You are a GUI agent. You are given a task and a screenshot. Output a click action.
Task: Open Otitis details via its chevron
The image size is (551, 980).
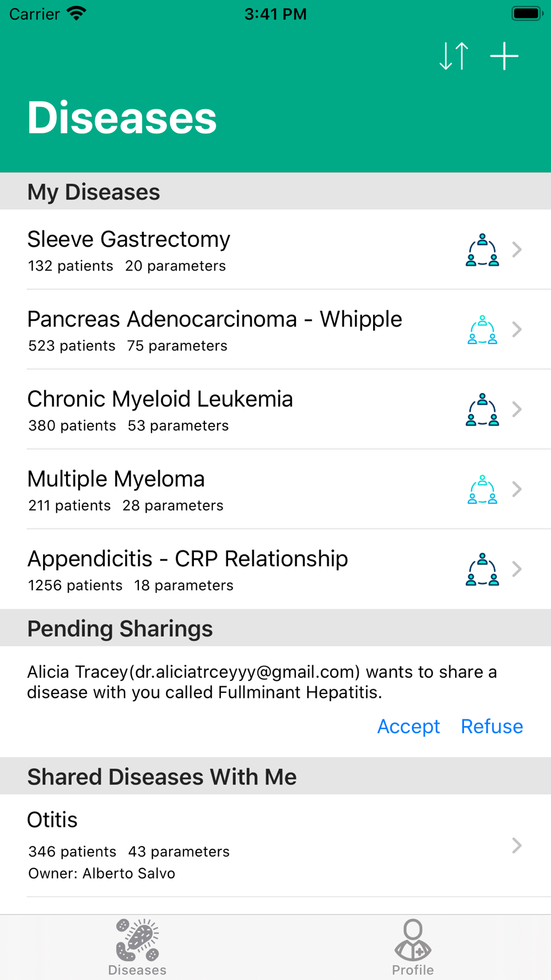pyautogui.click(x=517, y=846)
